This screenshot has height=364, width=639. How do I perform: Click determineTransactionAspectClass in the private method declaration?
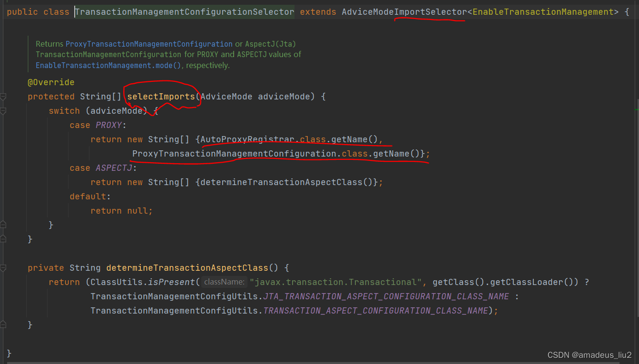click(x=187, y=268)
